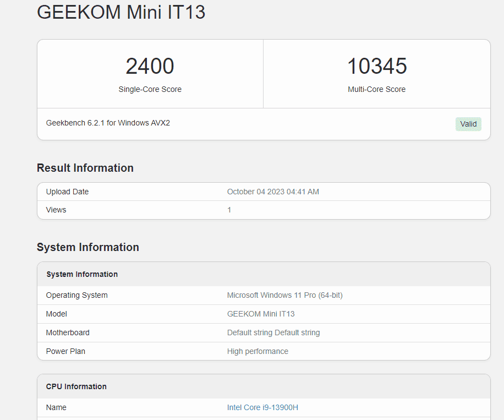Click the Model value GEEKOM Mini IT13
Screen dimensions: 504x420
(261, 314)
